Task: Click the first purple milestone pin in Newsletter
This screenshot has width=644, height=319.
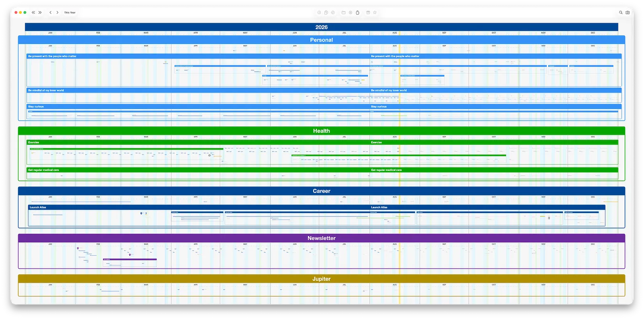Action: click(x=78, y=248)
